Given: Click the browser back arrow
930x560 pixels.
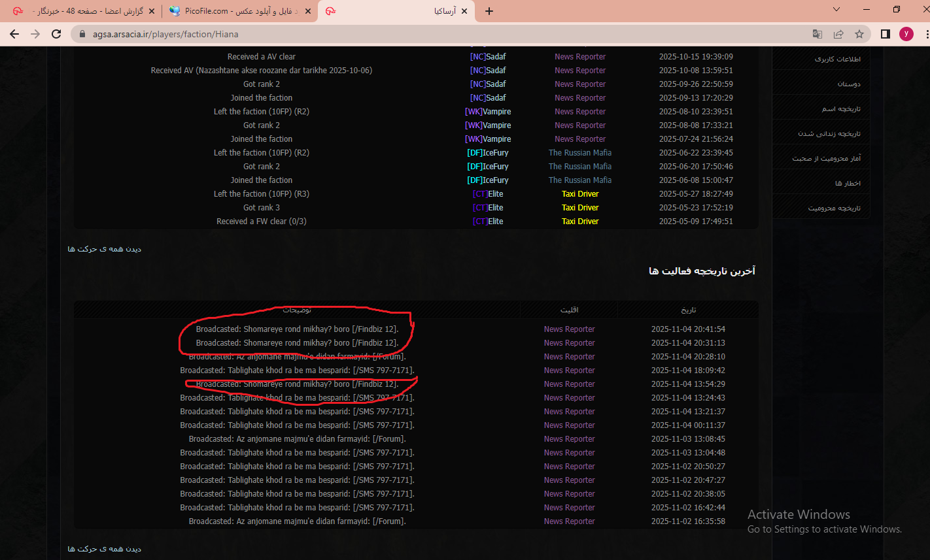Looking at the screenshot, I should pos(14,34).
